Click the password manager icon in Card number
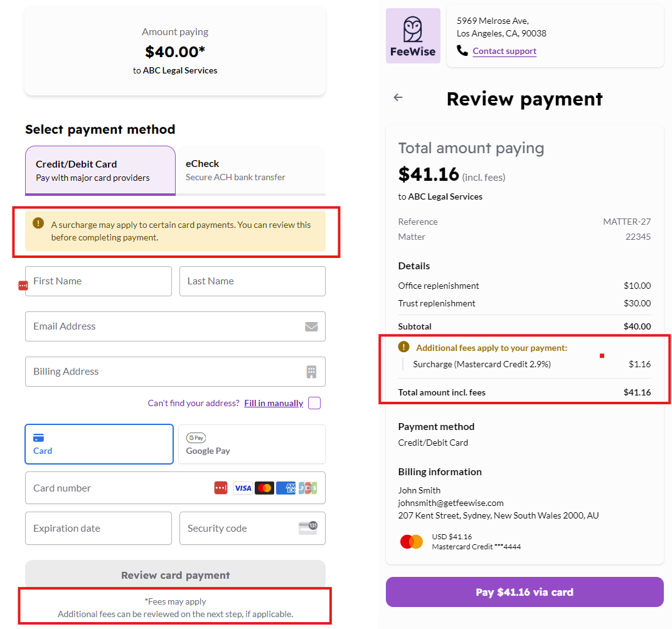The height and width of the screenshot is (629, 672). (221, 488)
